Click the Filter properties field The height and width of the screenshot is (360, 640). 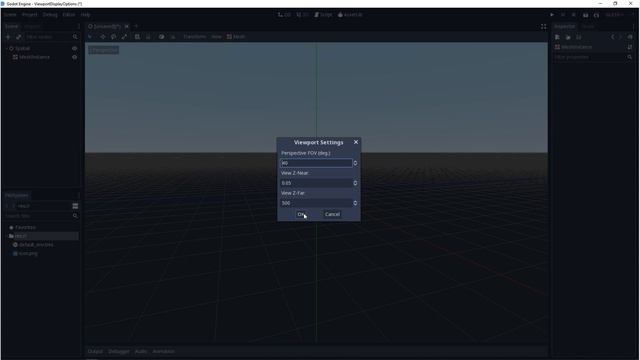point(593,57)
